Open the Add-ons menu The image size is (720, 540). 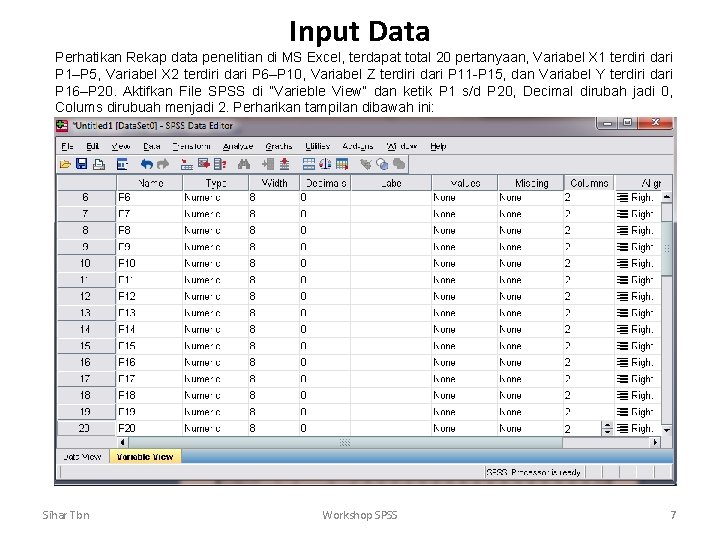pyautogui.click(x=358, y=146)
